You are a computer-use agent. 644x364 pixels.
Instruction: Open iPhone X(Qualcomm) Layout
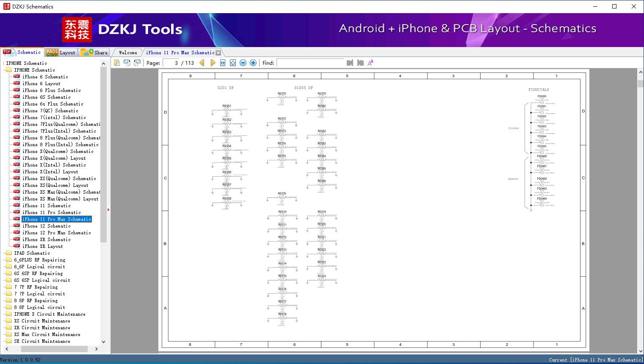pyautogui.click(x=54, y=158)
